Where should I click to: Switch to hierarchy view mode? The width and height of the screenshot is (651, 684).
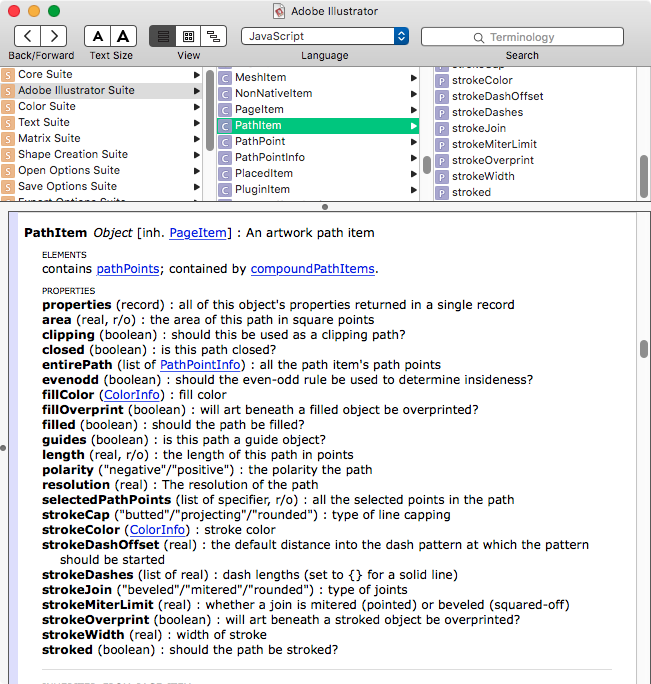pyautogui.click(x=213, y=36)
